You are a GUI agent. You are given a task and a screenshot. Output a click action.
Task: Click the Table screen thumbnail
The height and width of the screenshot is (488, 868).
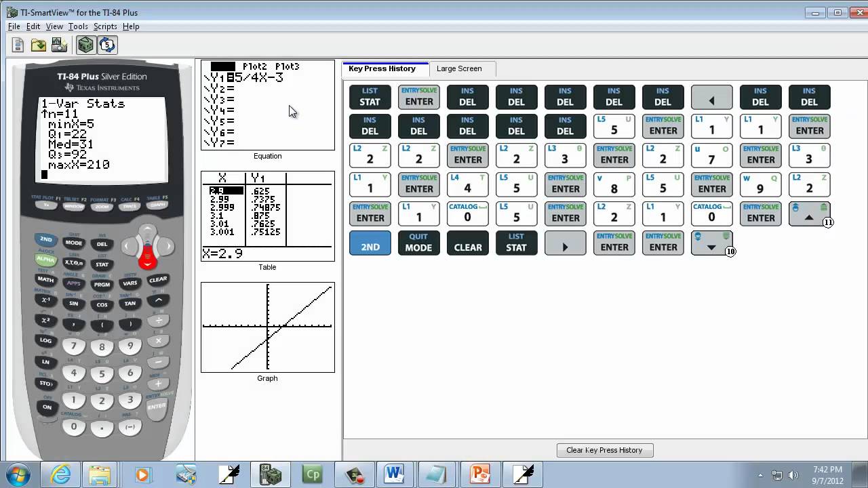tap(268, 216)
